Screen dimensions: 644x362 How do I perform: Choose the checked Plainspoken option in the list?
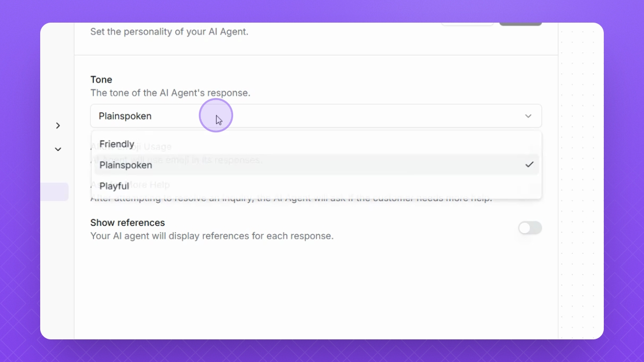[316, 165]
